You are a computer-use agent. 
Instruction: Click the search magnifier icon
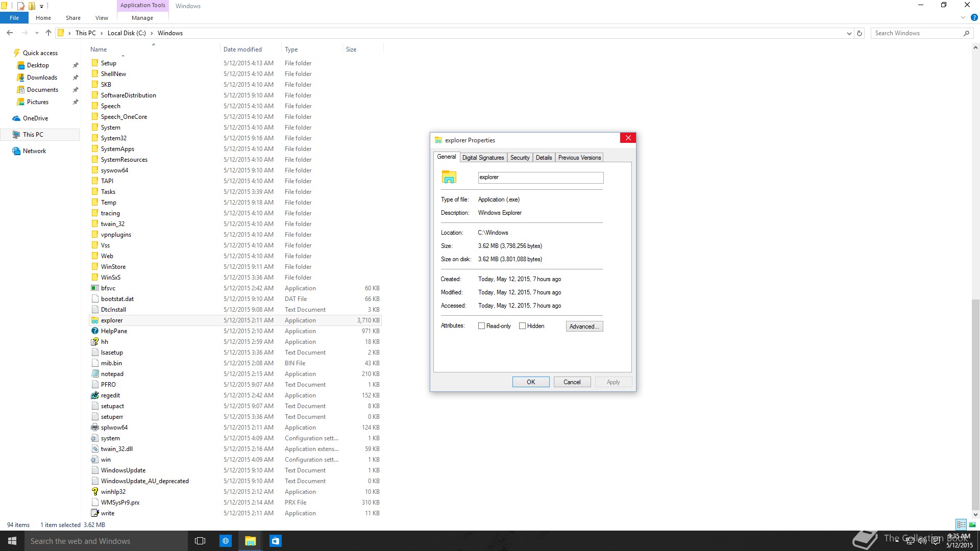pyautogui.click(x=966, y=33)
